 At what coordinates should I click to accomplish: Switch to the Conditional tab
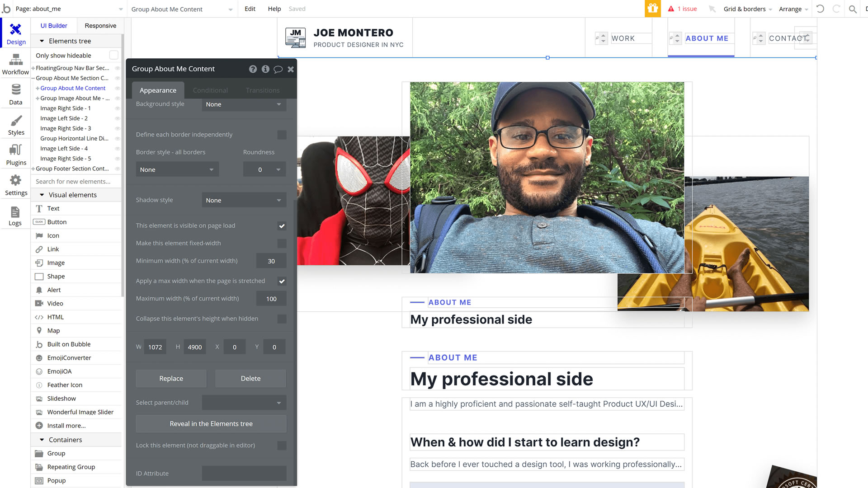[210, 90]
